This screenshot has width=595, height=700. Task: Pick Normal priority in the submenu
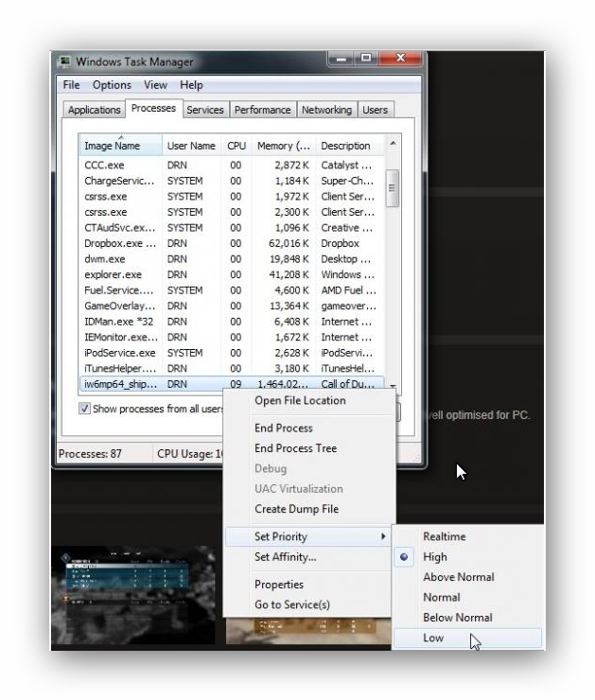(442, 597)
